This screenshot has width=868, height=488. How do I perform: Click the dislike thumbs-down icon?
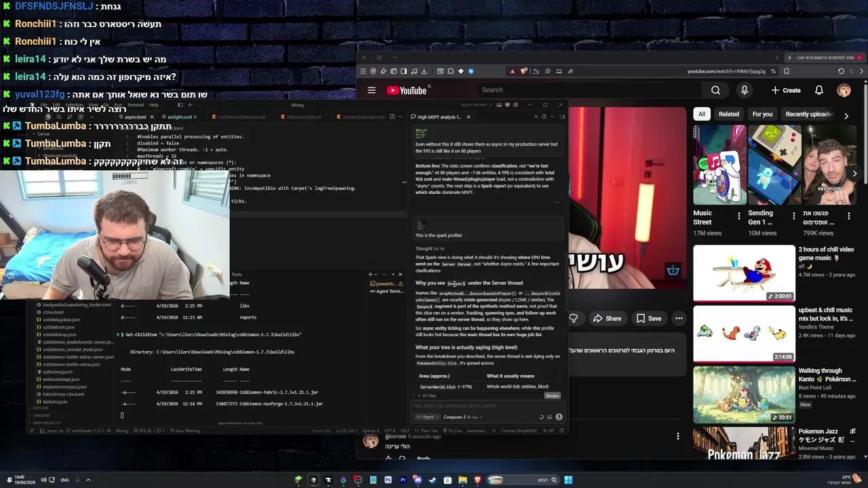pos(574,319)
